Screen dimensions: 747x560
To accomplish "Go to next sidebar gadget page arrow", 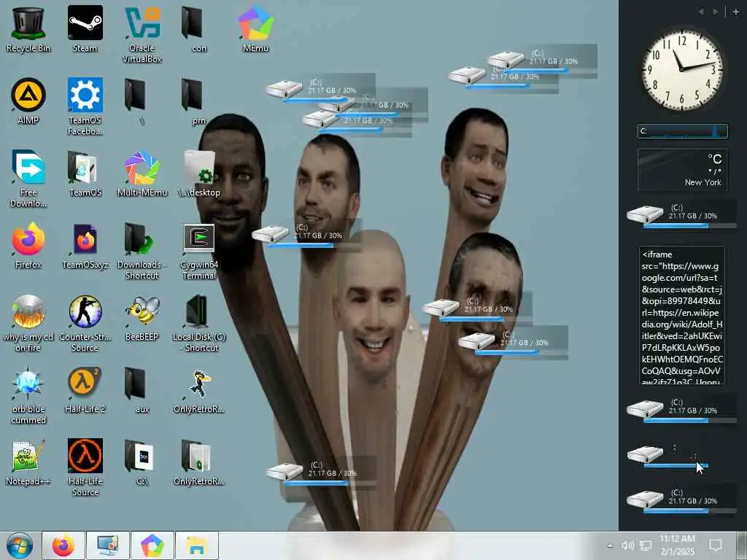I will tap(715, 12).
